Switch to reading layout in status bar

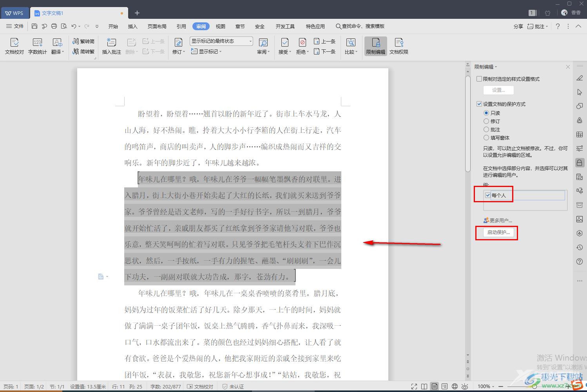coord(424,387)
